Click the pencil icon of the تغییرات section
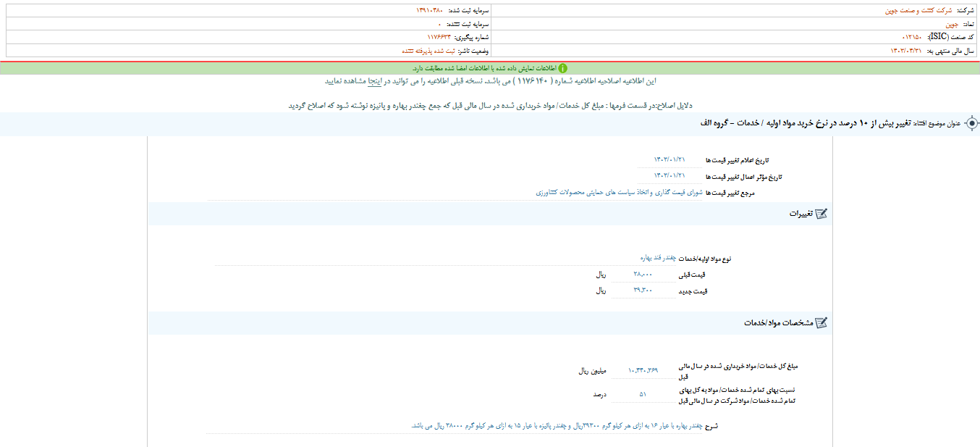980x447 pixels. 821,214
